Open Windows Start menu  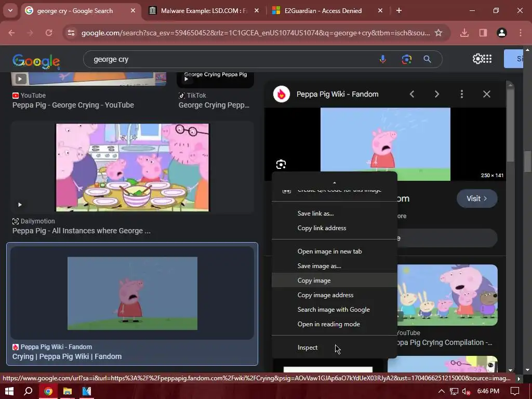(9, 391)
